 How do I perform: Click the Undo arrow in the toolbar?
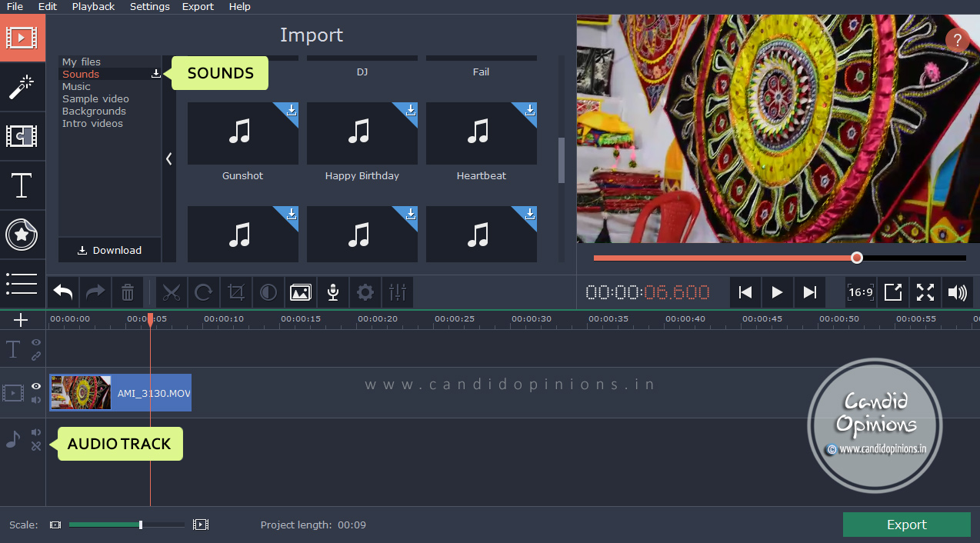coord(62,292)
